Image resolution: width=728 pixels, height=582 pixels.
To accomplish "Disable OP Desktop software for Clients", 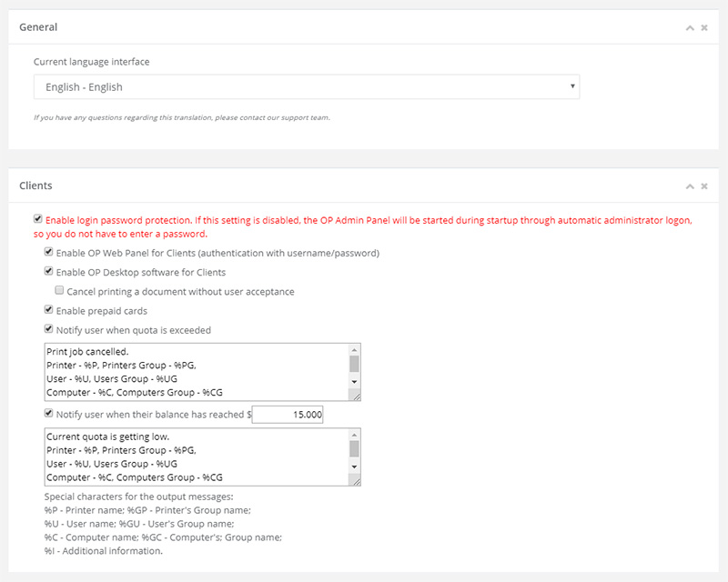I will 49,272.
